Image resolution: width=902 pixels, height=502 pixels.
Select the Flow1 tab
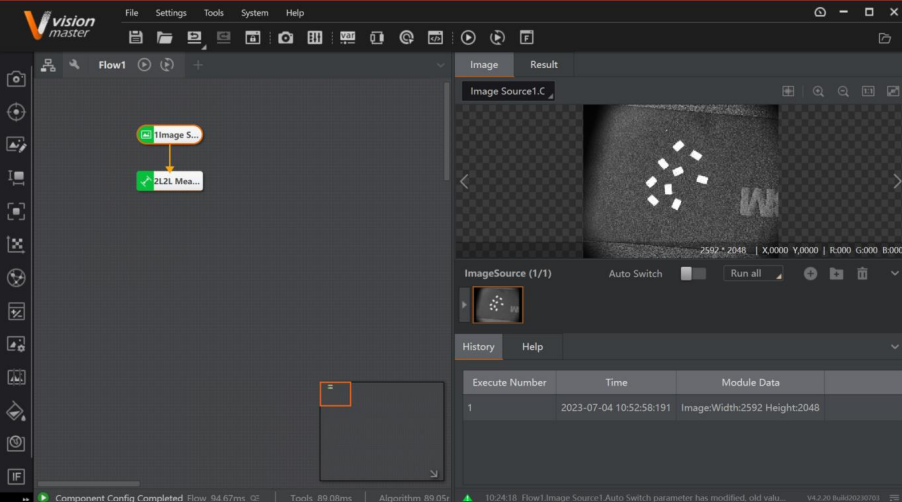pyautogui.click(x=112, y=65)
